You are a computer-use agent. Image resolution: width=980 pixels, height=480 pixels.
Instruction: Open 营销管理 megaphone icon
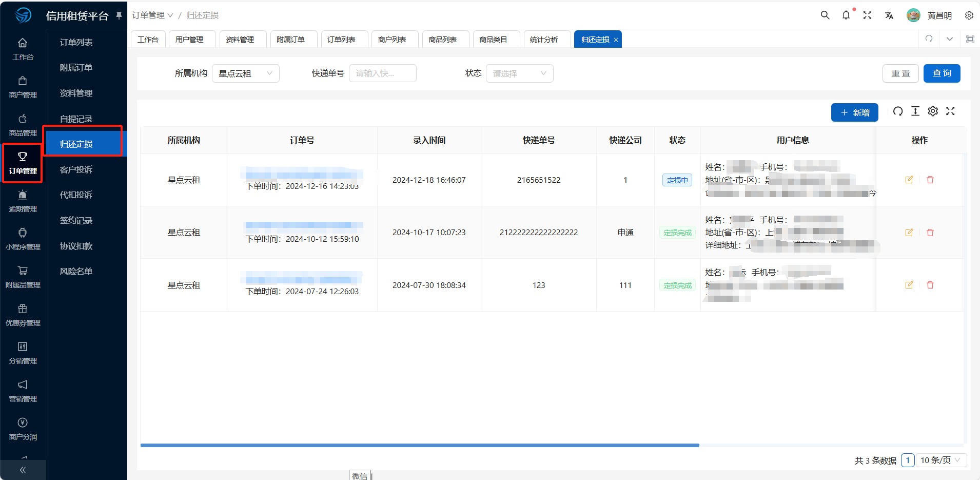tap(23, 385)
